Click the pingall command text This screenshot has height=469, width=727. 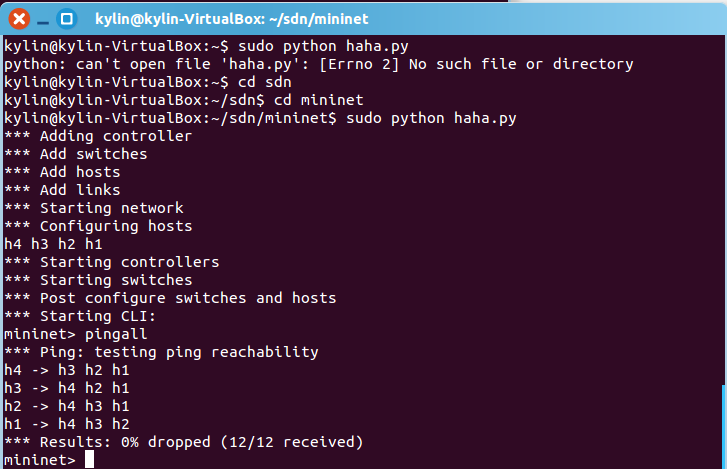pyautogui.click(x=116, y=334)
